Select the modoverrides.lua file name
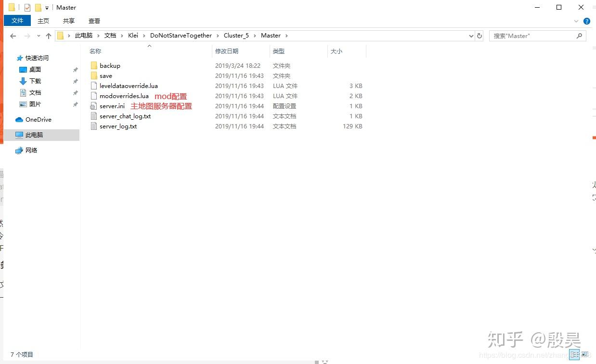The image size is (596, 364). tap(124, 96)
